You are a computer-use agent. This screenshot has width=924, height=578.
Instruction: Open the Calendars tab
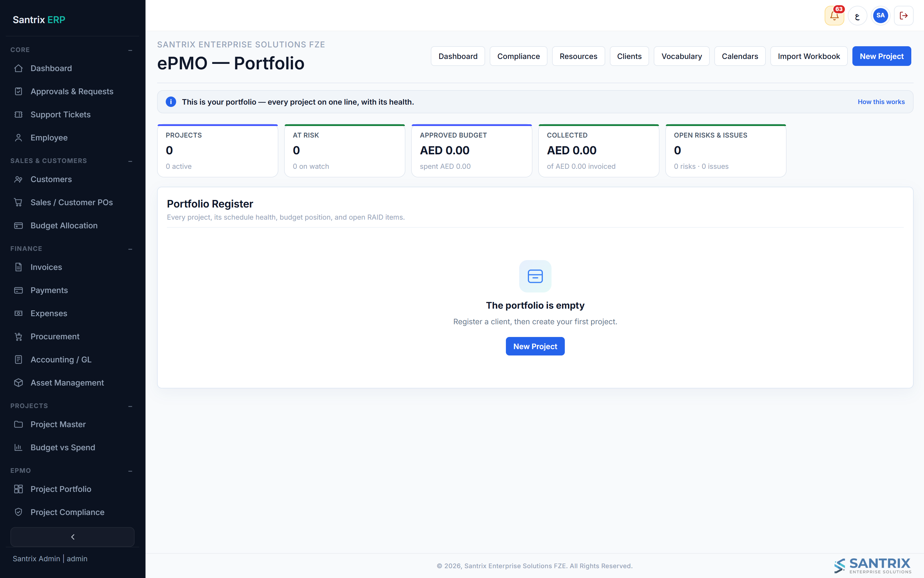tap(740, 56)
